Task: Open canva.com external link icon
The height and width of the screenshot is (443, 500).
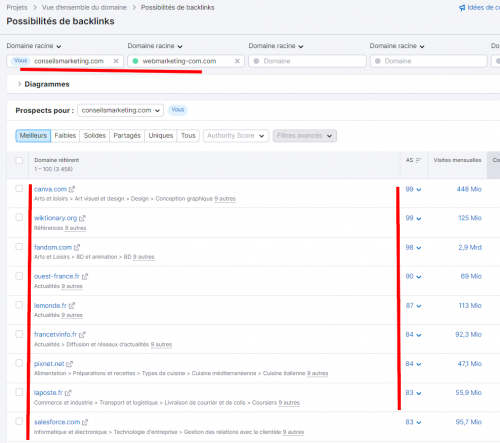Action: tap(72, 189)
